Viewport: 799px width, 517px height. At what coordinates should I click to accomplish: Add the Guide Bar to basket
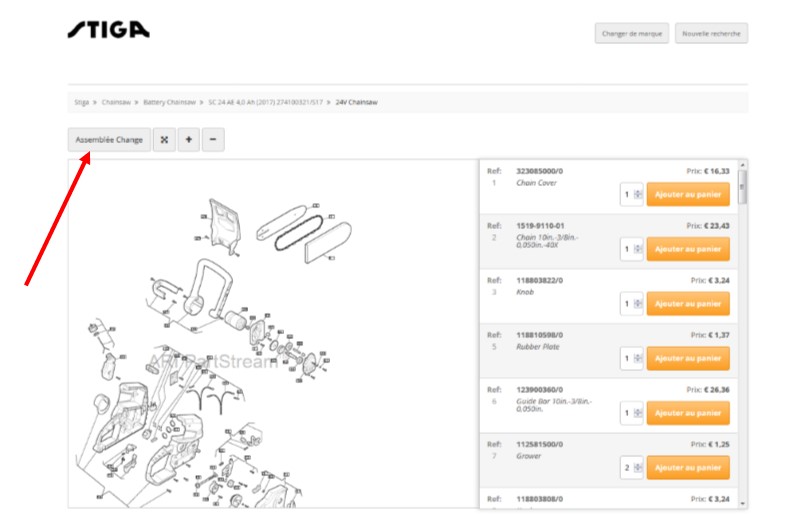point(687,412)
